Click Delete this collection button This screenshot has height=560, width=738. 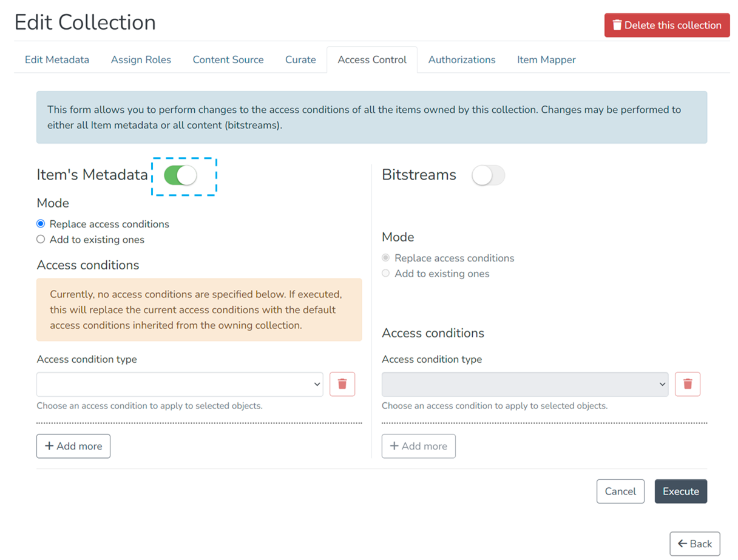coord(666,25)
